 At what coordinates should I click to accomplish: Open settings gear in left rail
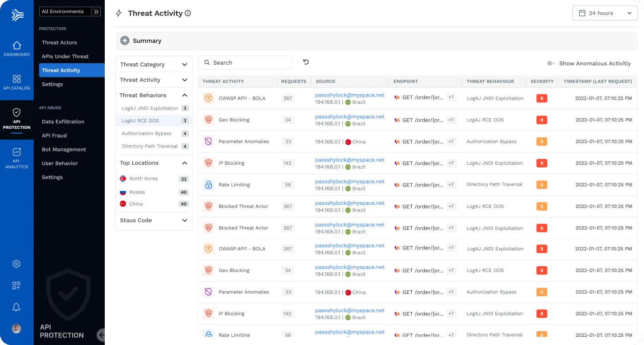tap(16, 264)
